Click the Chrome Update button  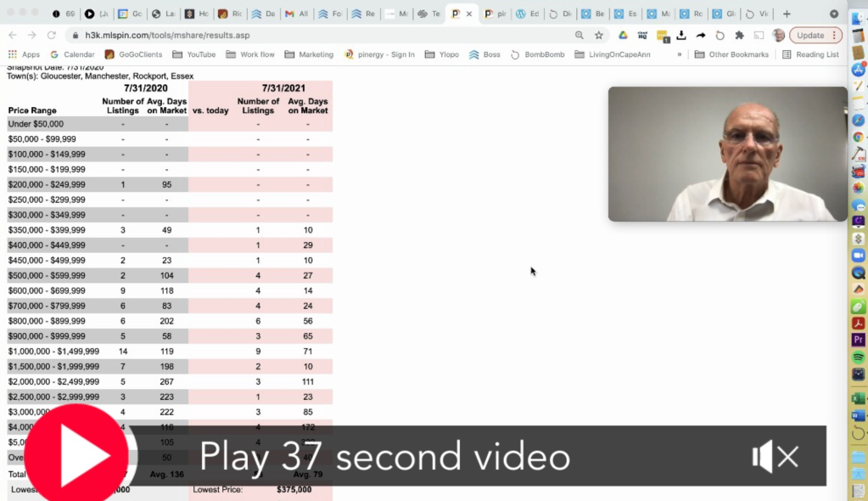pyautogui.click(x=815, y=36)
